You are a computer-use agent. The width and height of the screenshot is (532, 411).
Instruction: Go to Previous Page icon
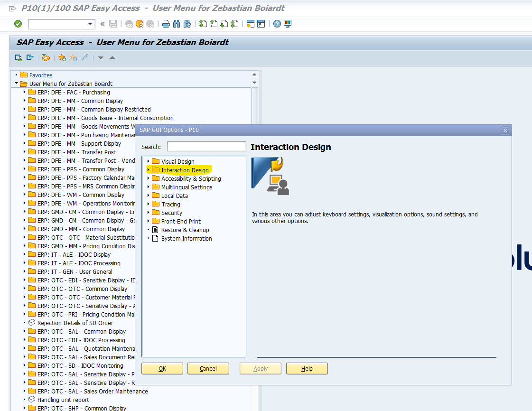click(214, 24)
